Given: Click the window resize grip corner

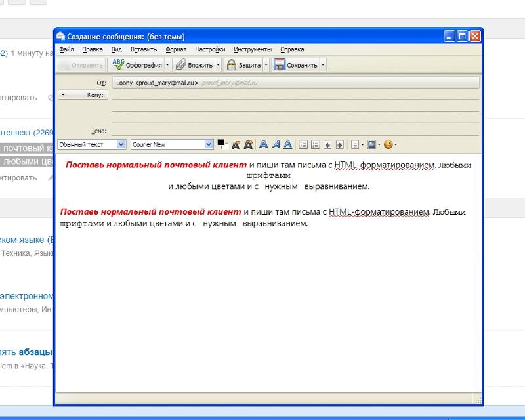Looking at the screenshot, I should point(478,400).
